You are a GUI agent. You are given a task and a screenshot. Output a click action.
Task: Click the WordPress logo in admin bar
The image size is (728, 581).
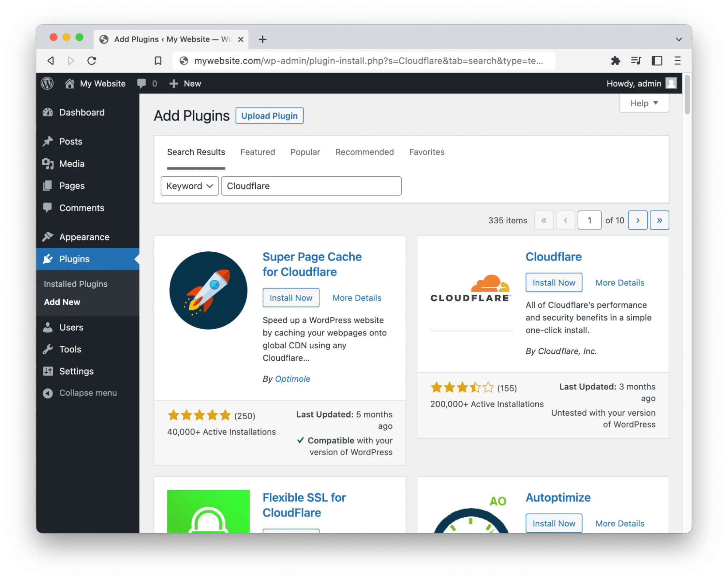pos(47,83)
